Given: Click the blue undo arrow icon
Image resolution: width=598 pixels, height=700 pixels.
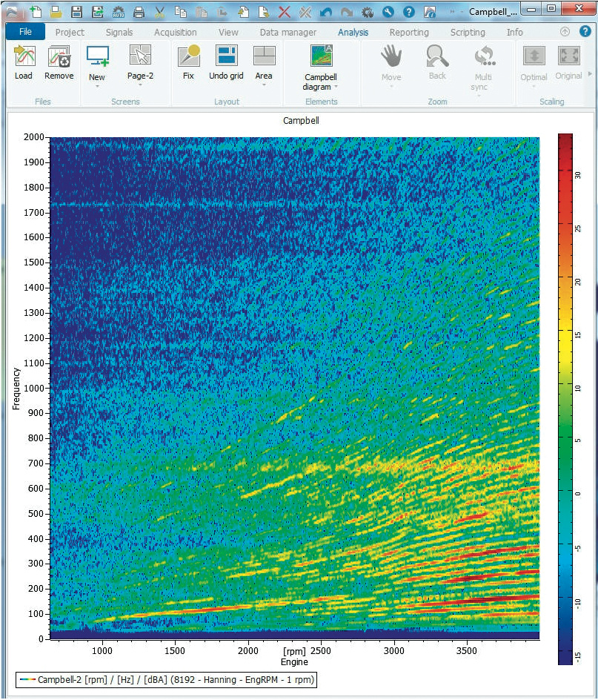Looking at the screenshot, I should tap(325, 12).
